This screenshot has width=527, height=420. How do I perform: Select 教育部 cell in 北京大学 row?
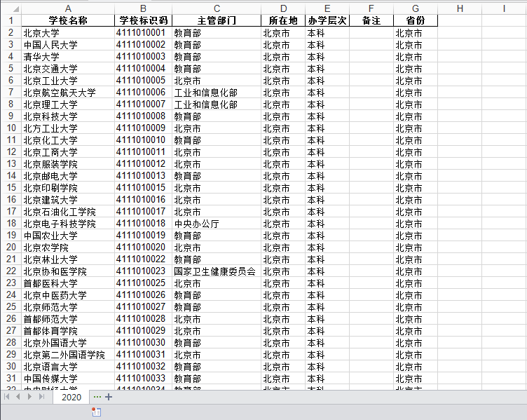point(217,33)
